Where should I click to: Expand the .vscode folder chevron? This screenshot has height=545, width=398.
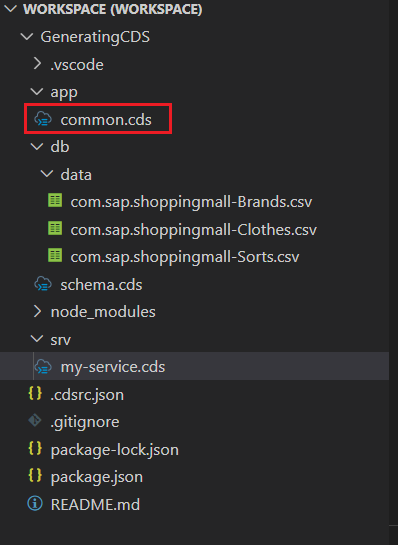pos(37,64)
